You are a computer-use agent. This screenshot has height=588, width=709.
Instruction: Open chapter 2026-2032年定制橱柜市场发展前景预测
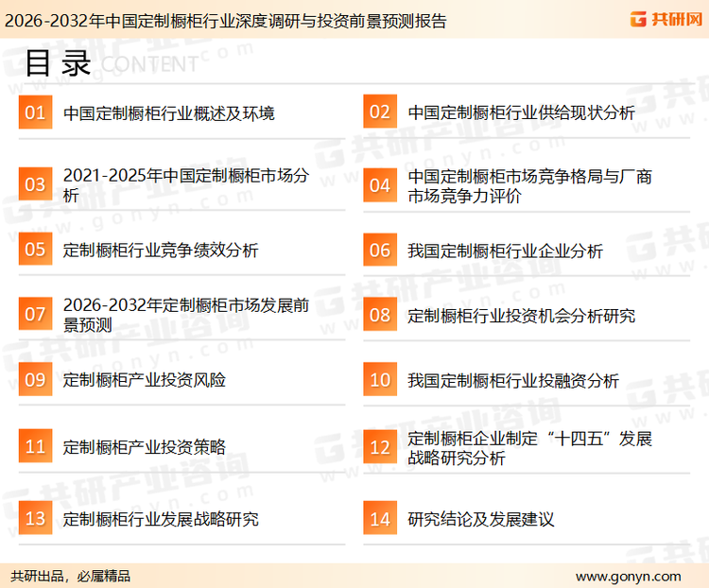click(x=186, y=315)
